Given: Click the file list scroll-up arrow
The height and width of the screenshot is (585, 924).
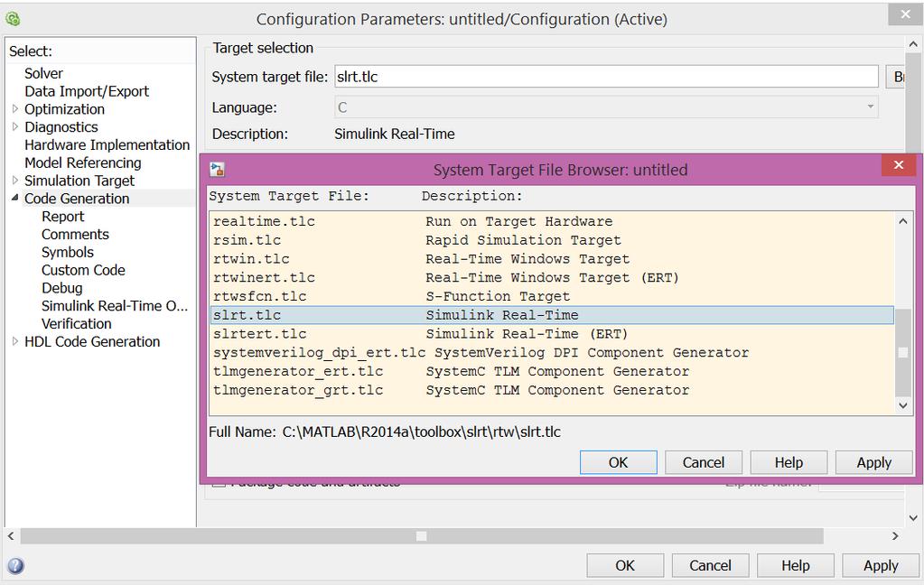Looking at the screenshot, I should click(903, 221).
